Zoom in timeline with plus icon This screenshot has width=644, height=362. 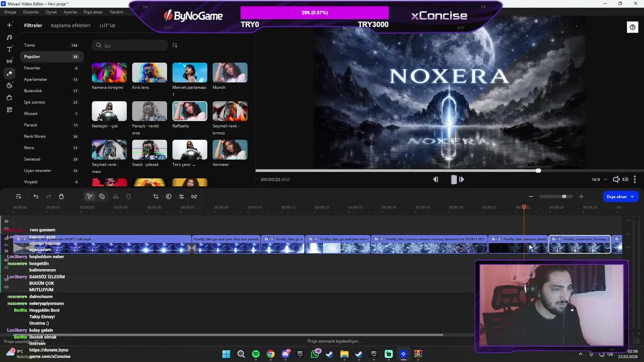point(581,197)
